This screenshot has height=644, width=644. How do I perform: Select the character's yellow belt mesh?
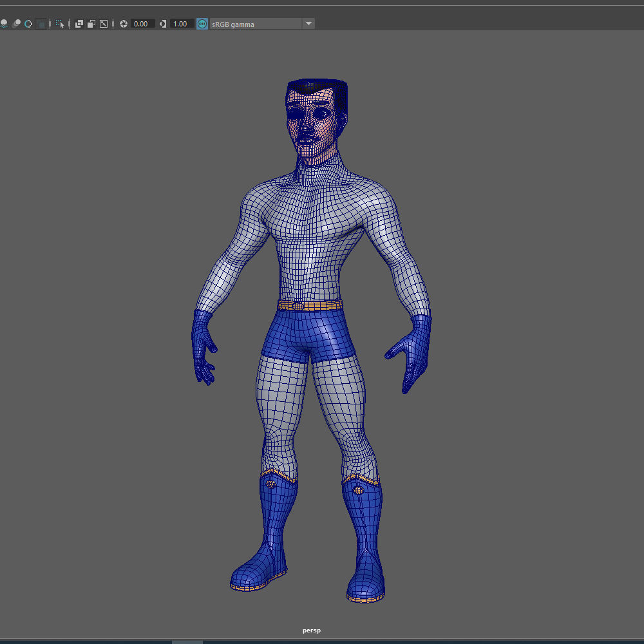(x=310, y=305)
